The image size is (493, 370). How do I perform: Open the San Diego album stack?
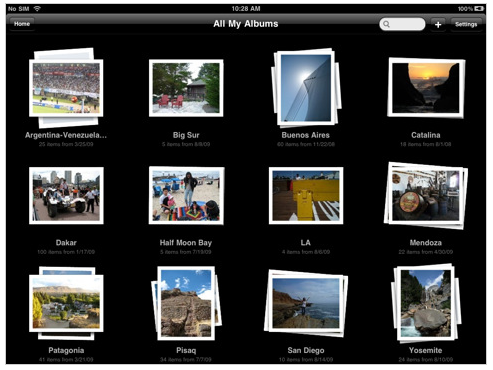coord(306,303)
